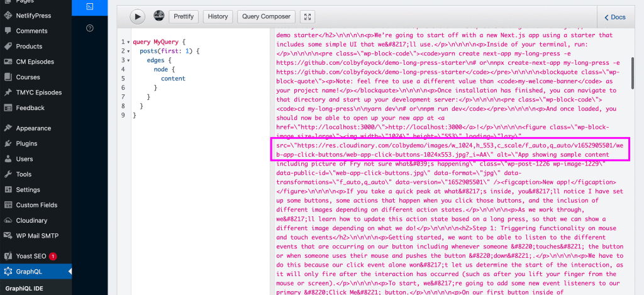
Task: Click the Feedback form icon
Action: coord(8,108)
